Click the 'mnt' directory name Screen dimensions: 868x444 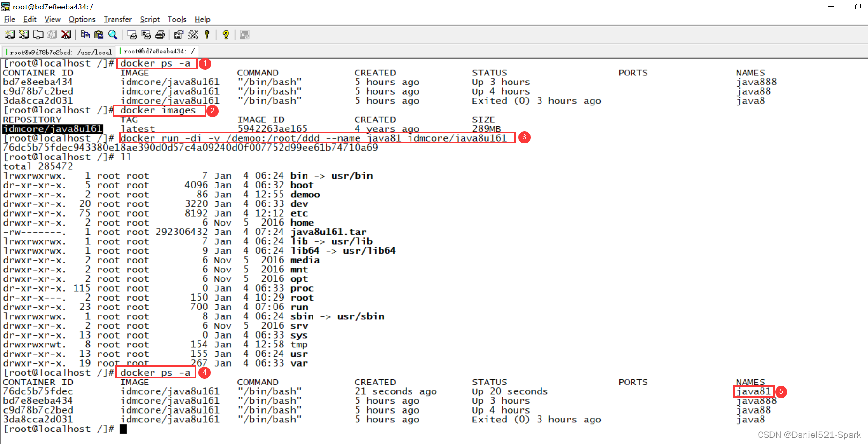pos(299,270)
